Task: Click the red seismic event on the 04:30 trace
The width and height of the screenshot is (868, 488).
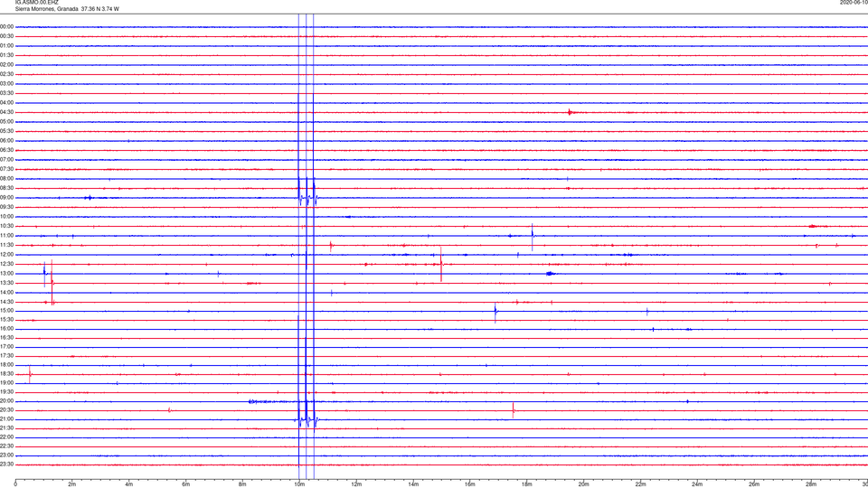Action: click(x=571, y=112)
